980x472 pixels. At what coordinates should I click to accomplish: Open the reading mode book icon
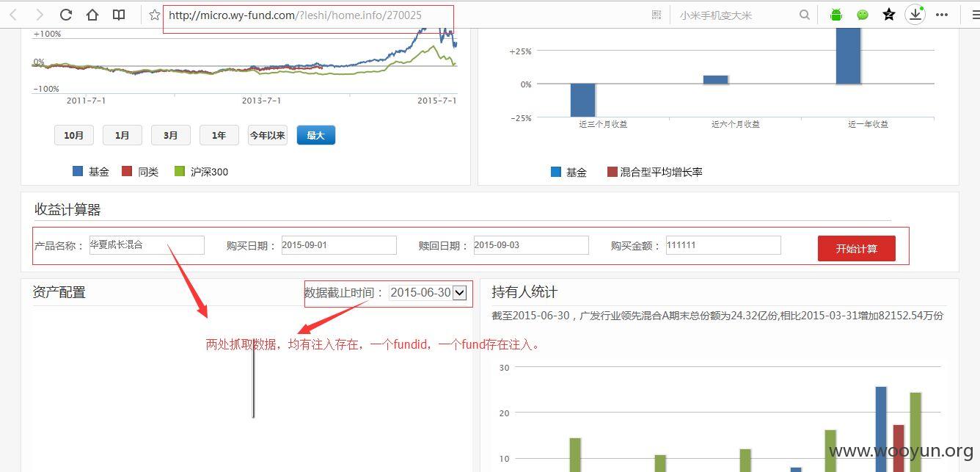click(x=119, y=15)
